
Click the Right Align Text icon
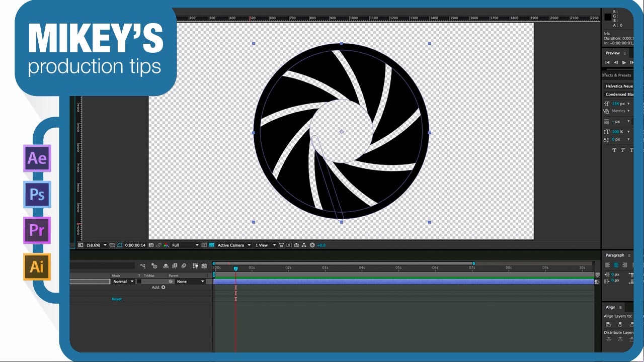pyautogui.click(x=624, y=265)
